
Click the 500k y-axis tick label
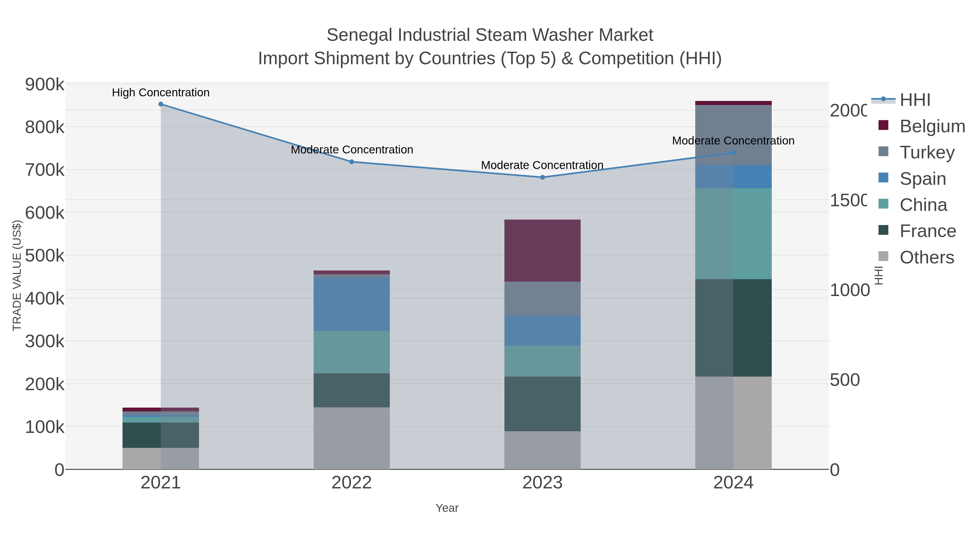(x=45, y=256)
